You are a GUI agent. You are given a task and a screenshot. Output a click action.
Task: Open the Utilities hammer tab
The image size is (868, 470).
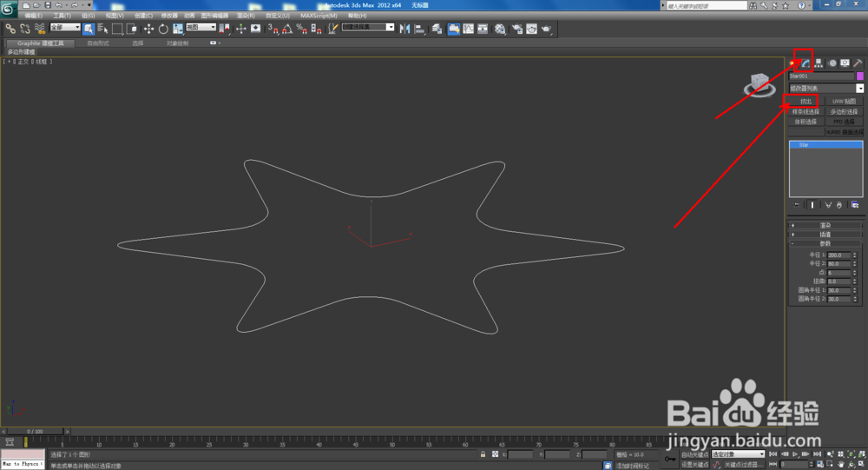click(858, 63)
